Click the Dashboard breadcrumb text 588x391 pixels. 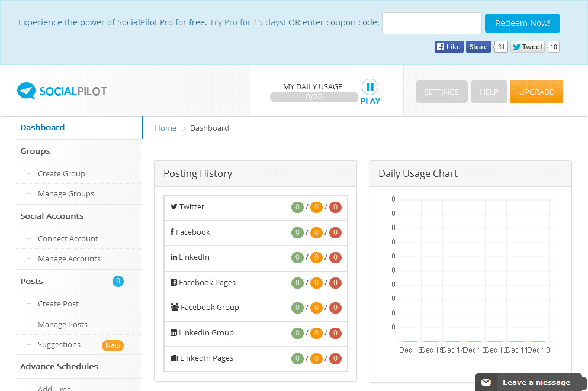pos(209,128)
